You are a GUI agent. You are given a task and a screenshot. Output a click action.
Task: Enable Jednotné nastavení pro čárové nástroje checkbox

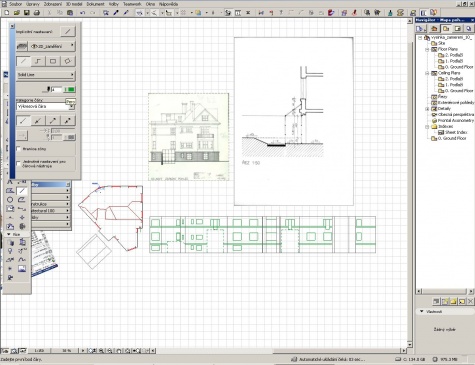19,163
